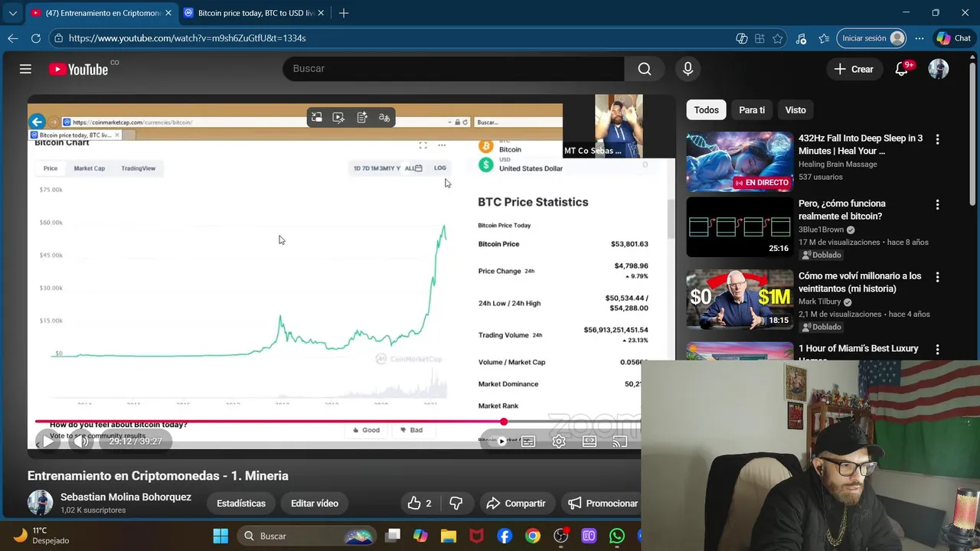Image resolution: width=980 pixels, height=551 pixels.
Task: Switch to the Entrenamiento en Criptomonedas tab
Action: [101, 13]
